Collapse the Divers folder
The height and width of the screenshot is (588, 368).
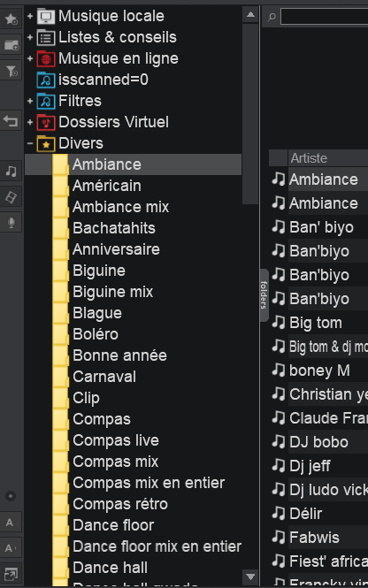click(x=30, y=143)
